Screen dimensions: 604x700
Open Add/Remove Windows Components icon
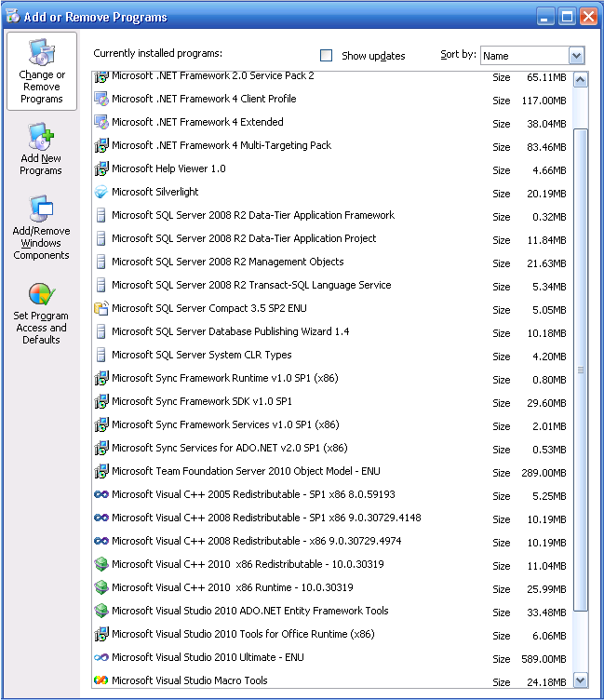(41, 209)
